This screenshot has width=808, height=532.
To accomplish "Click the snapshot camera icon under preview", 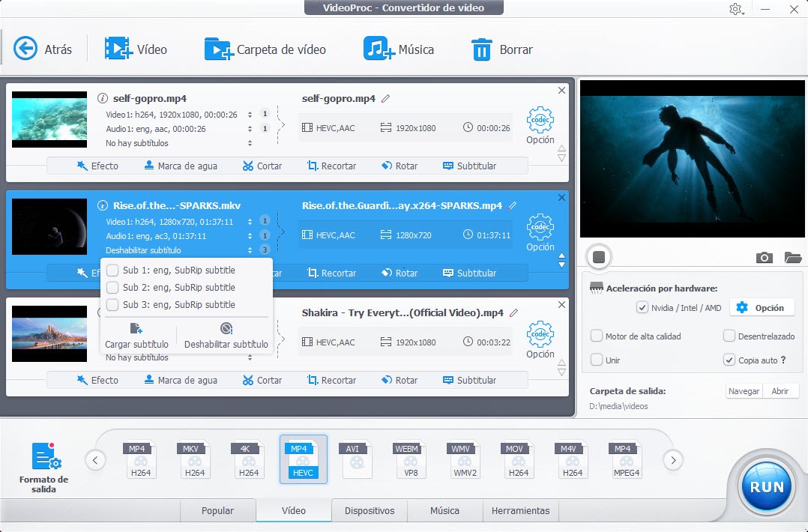I will [x=764, y=257].
